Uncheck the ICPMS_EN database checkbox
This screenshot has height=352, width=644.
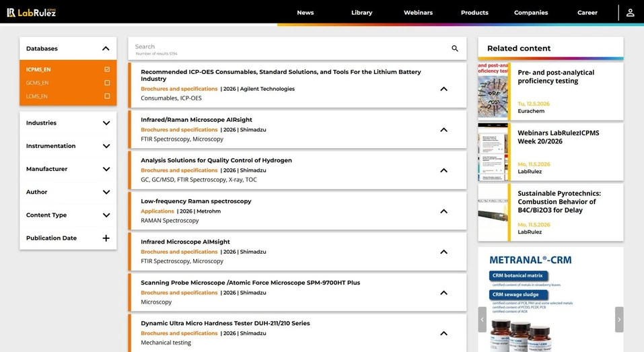(107, 69)
